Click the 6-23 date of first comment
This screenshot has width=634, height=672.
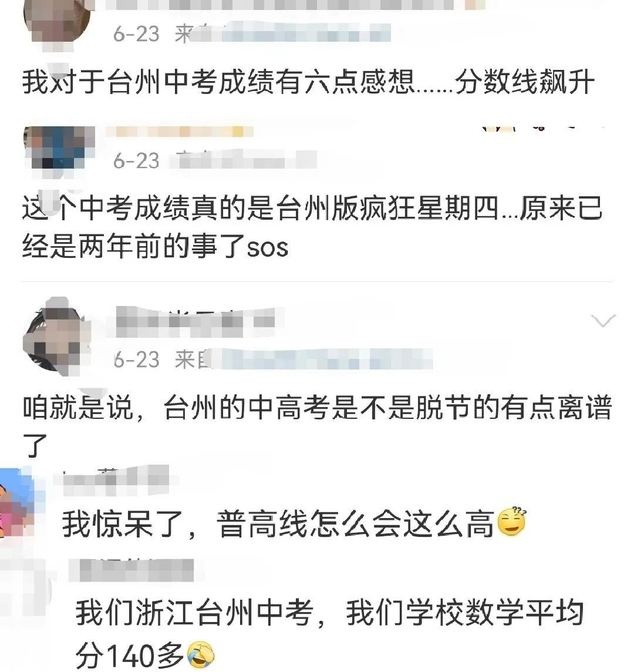(x=136, y=33)
